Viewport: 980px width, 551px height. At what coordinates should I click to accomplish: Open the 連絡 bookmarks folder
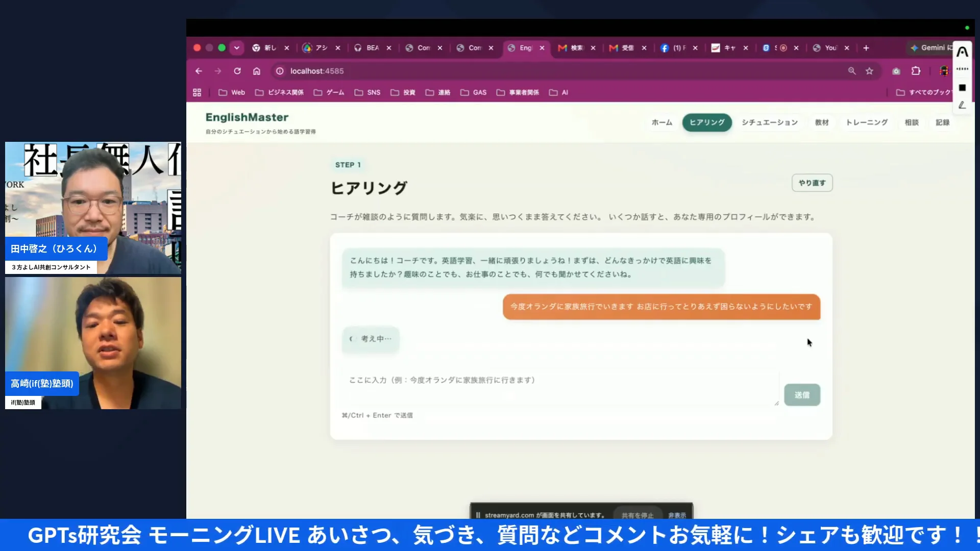(x=438, y=92)
